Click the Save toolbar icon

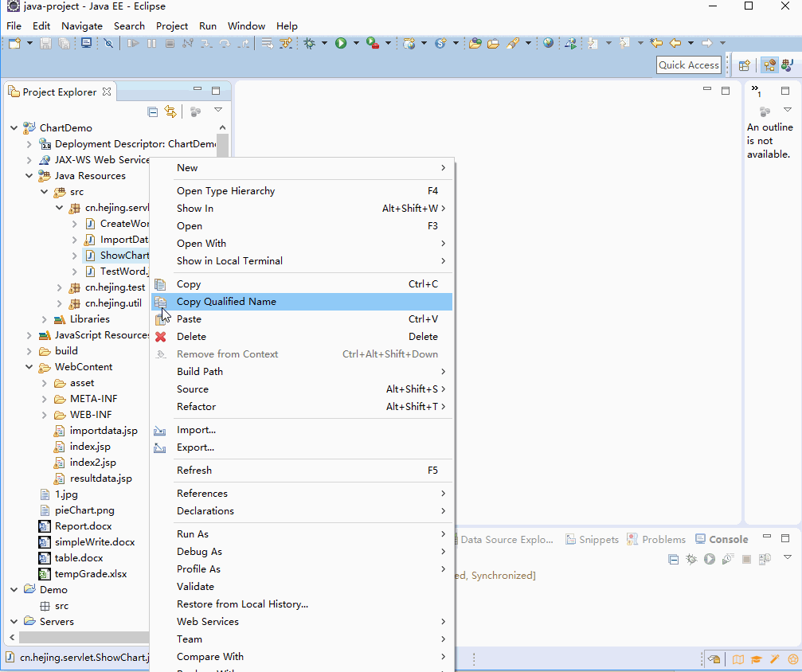tap(45, 44)
